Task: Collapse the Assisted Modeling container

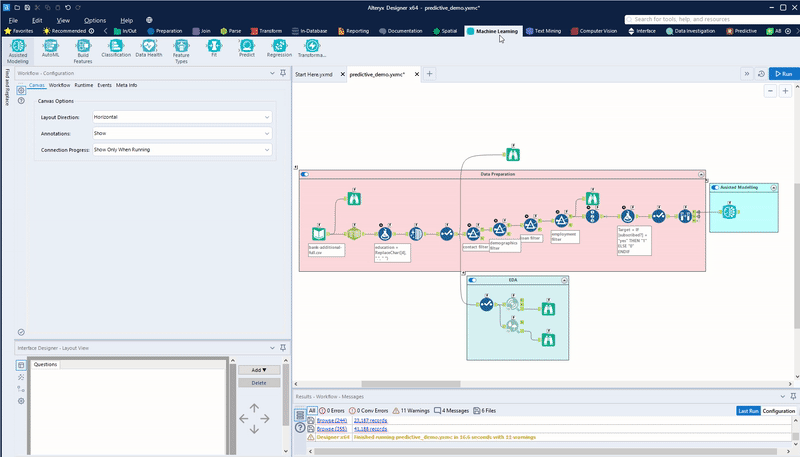Action: (773, 188)
